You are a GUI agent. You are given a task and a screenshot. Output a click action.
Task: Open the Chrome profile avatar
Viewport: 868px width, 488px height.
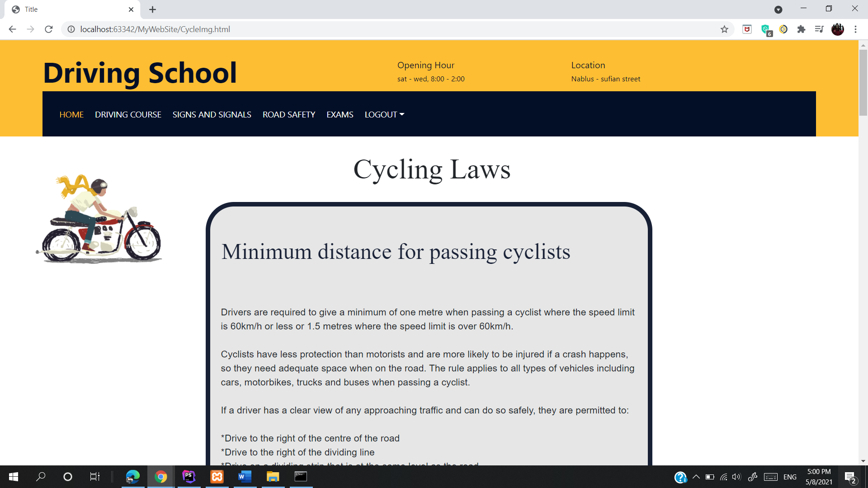coord(838,29)
